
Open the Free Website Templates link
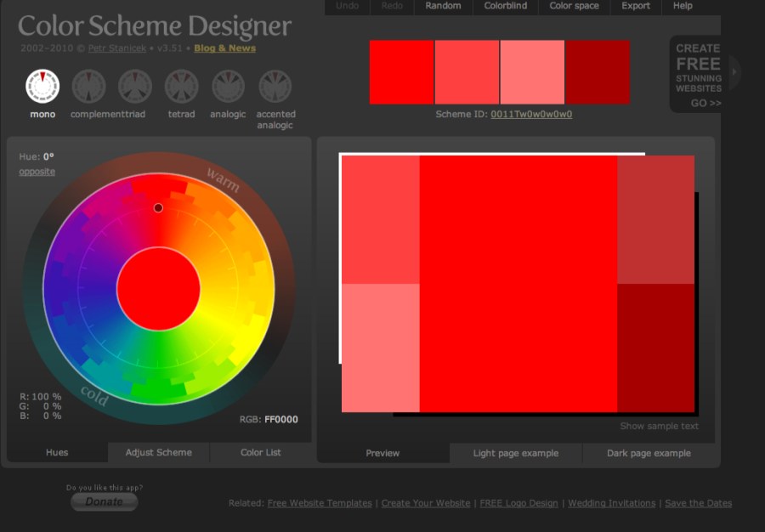click(x=320, y=503)
